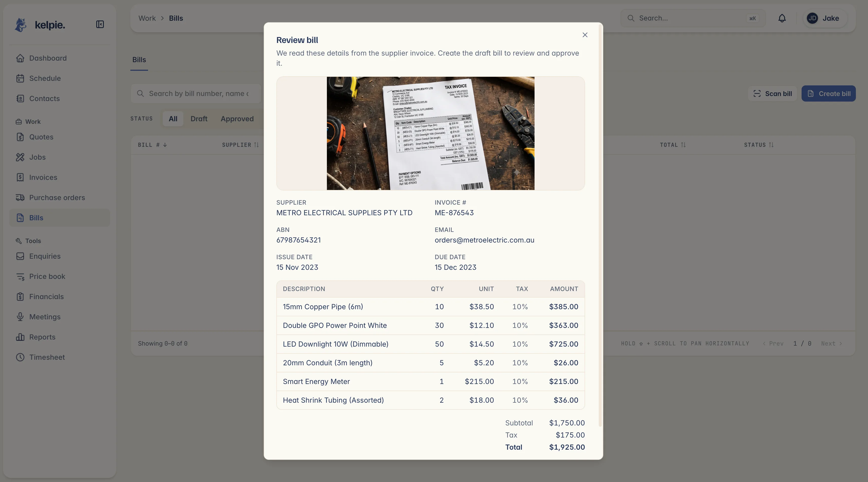Click Double GPO Power Point White row
Viewport: 868px width, 482px height.
pyautogui.click(x=430, y=326)
